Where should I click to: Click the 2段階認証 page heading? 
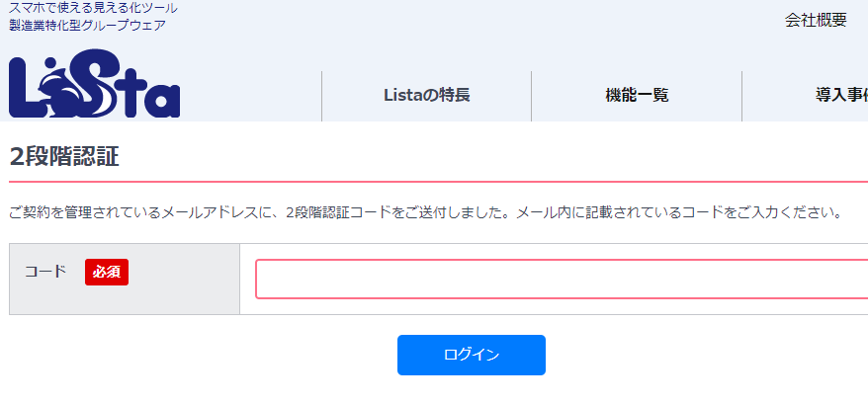pos(64,157)
